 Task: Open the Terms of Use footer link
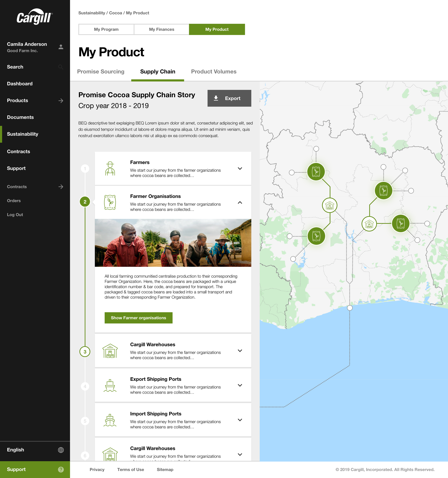130,470
